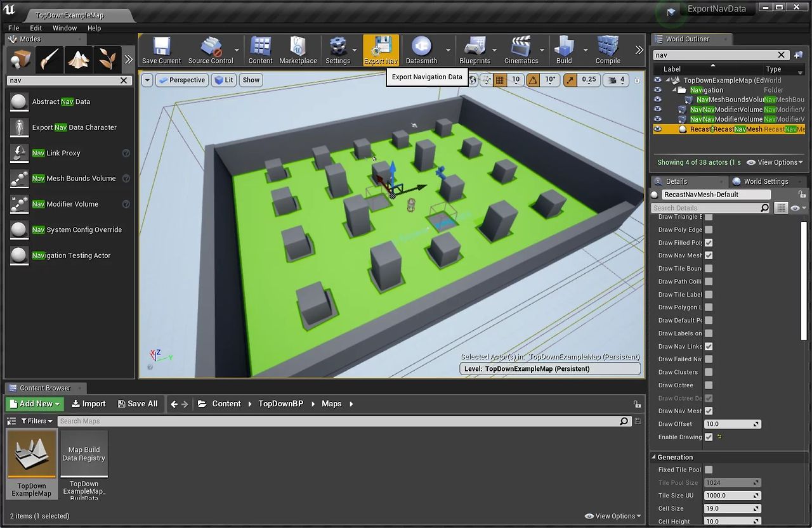This screenshot has width=812, height=528.
Task: Open World Outliner View Options dropdown
Action: point(775,162)
